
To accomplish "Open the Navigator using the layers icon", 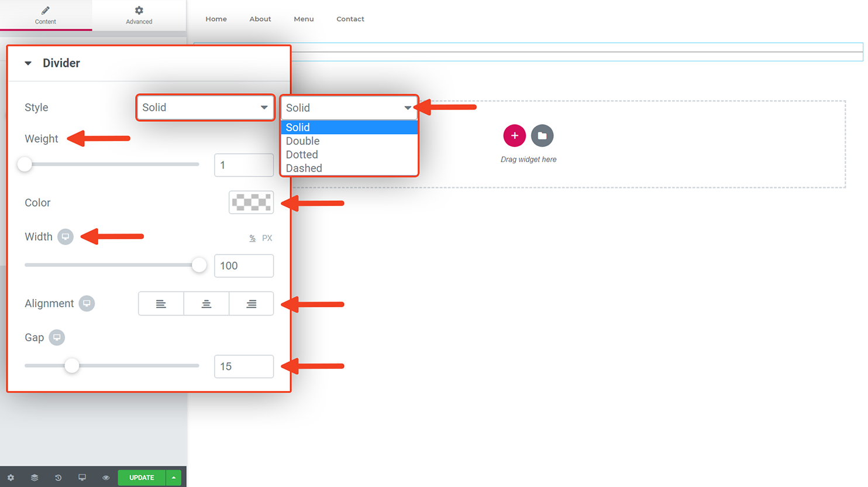I will (34, 477).
